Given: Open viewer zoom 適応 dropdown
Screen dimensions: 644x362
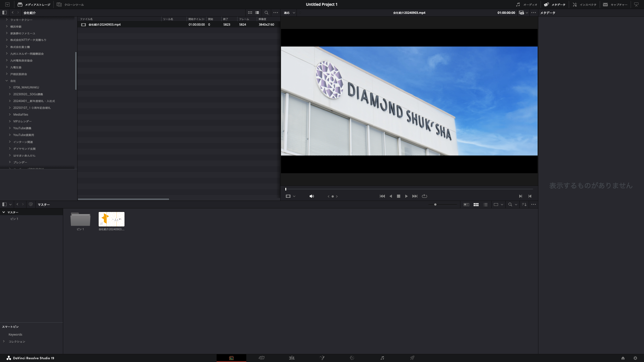Looking at the screenshot, I should (x=290, y=13).
